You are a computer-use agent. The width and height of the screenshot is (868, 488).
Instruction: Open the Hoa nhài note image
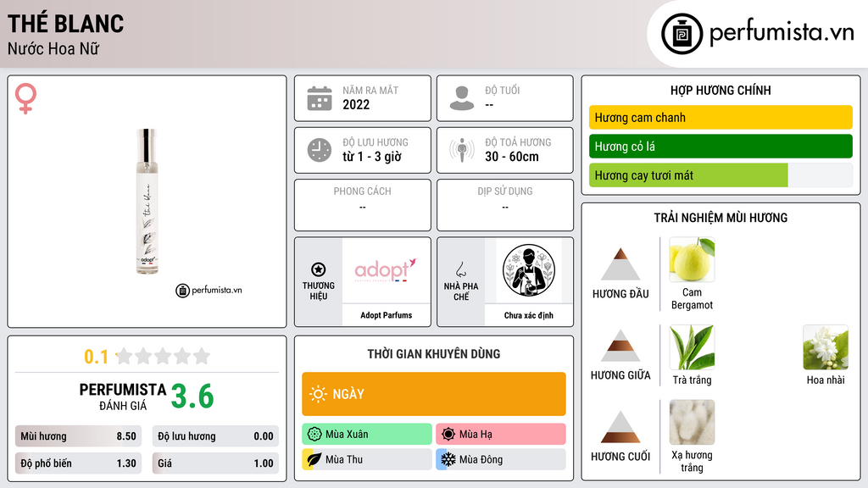pos(826,347)
